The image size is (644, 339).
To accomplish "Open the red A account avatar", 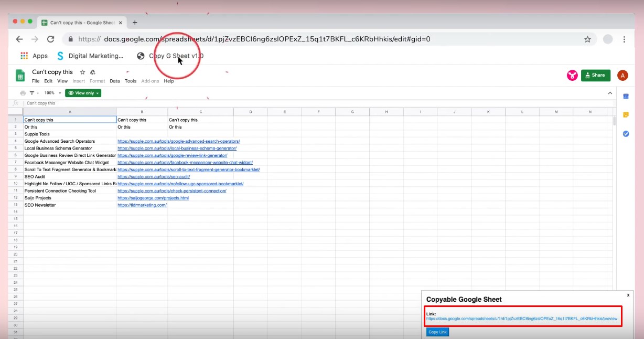I will click(622, 76).
